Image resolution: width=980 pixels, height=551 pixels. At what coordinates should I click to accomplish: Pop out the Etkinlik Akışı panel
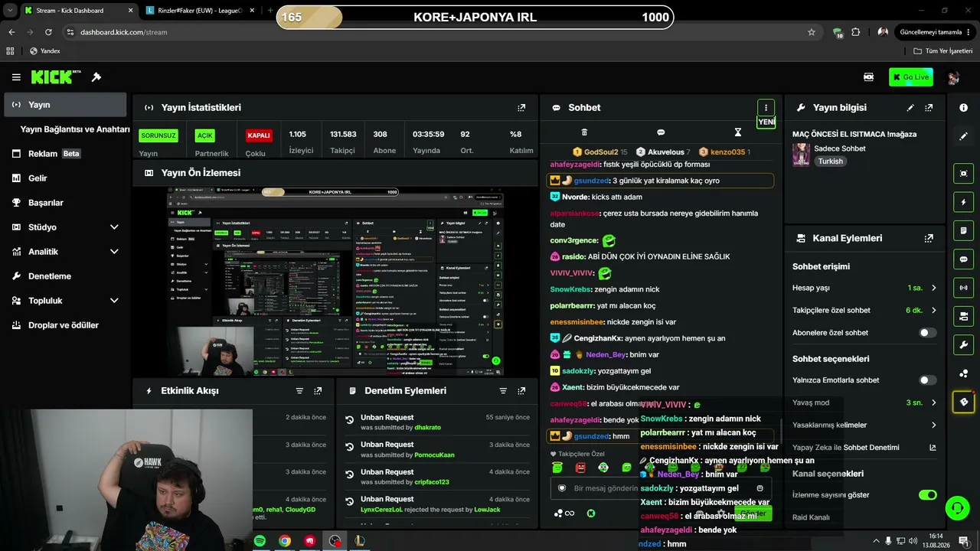(318, 390)
